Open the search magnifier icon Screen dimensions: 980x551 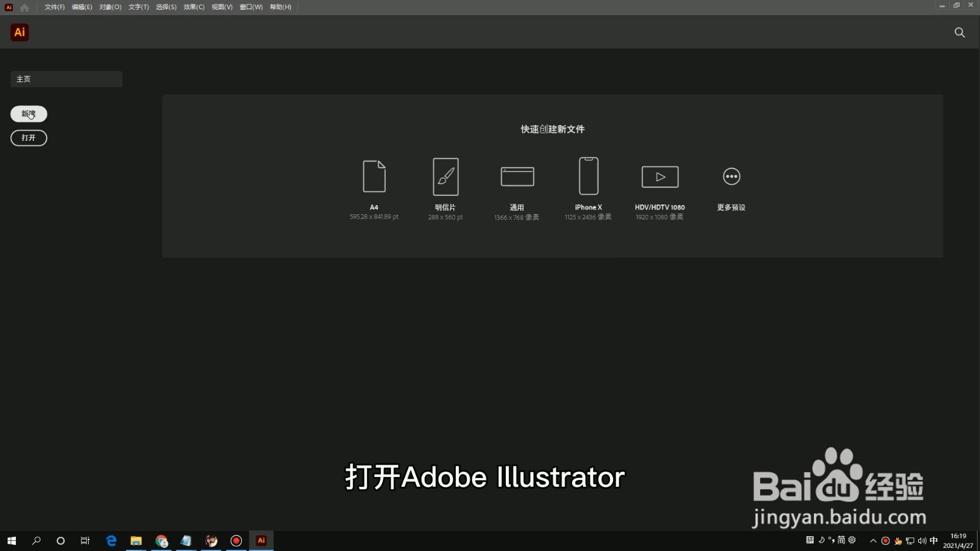tap(960, 32)
